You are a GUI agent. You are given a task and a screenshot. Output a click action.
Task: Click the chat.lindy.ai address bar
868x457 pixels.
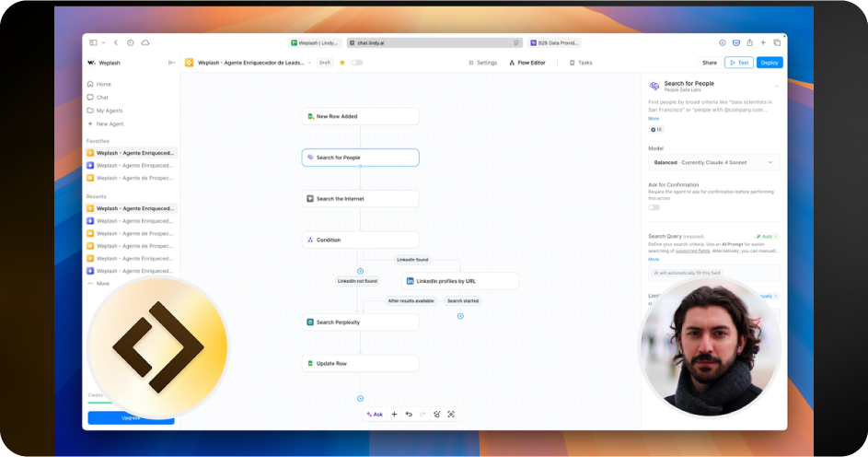[x=434, y=42]
